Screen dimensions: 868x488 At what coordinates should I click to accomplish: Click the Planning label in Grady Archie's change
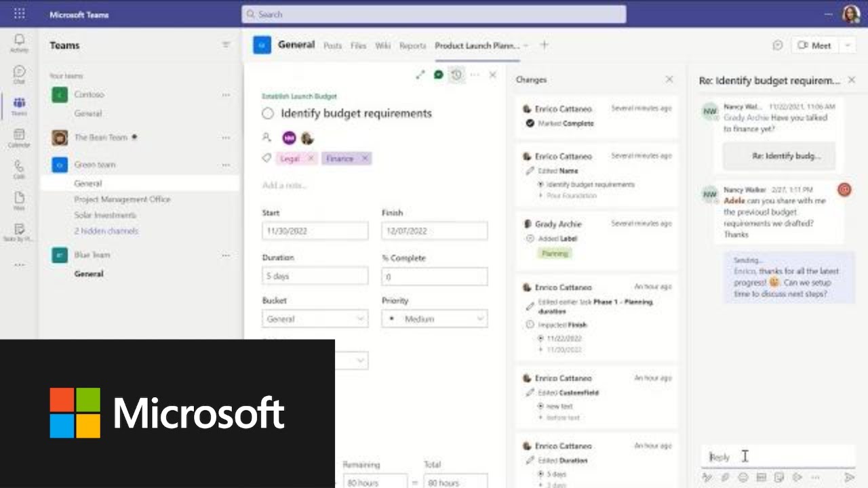coord(555,253)
